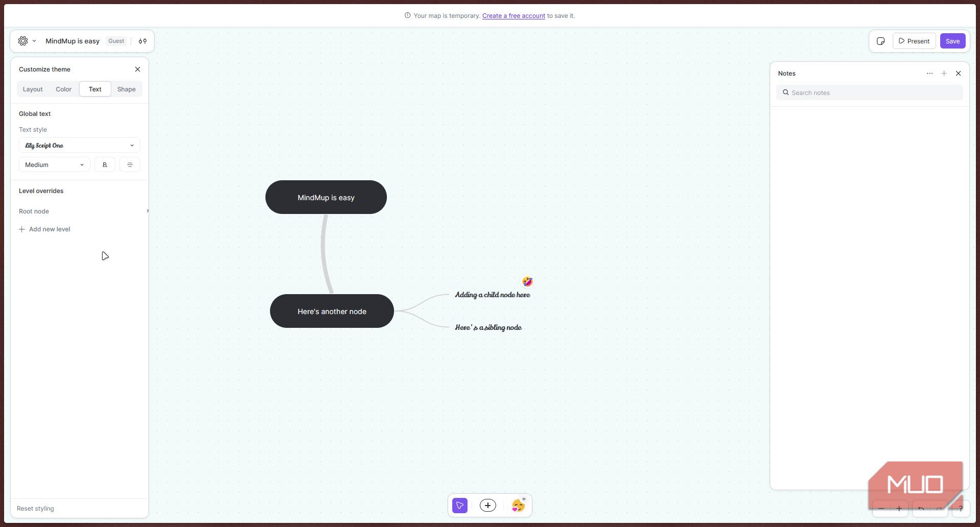
Task: Click the redo arrow
Action: (939, 509)
